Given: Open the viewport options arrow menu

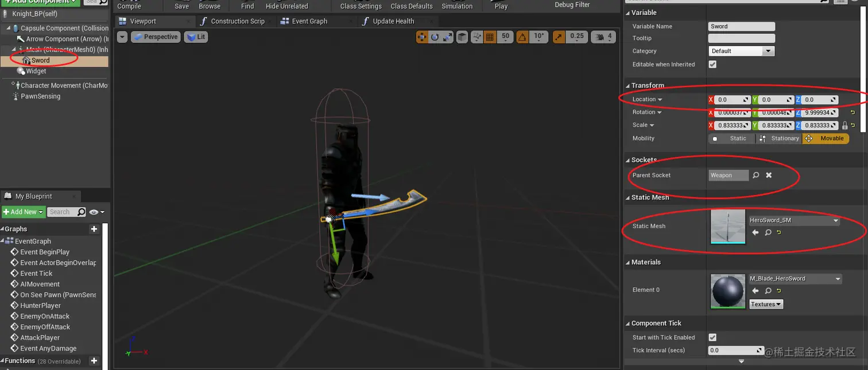Looking at the screenshot, I should (122, 37).
